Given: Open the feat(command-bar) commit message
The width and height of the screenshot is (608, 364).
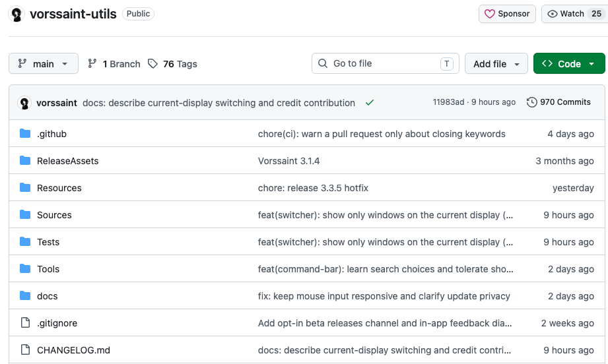Looking at the screenshot, I should click(386, 269).
